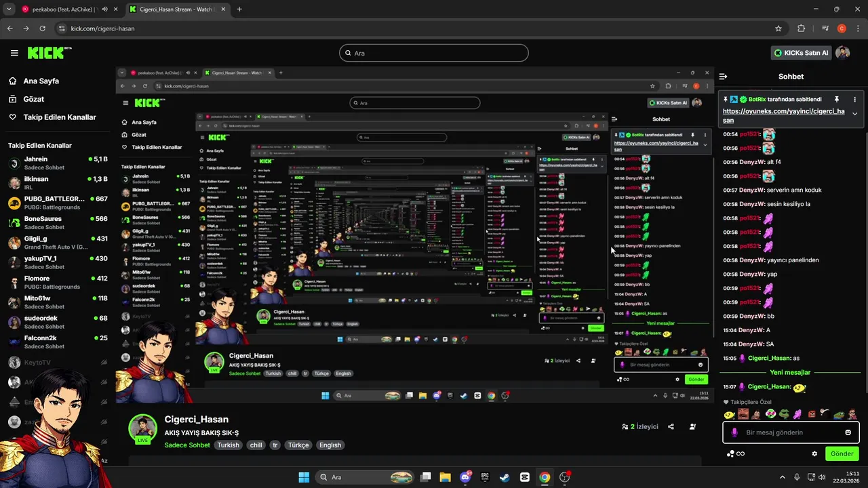Select the chill tag
This screenshot has width=868, height=488.
point(256,445)
